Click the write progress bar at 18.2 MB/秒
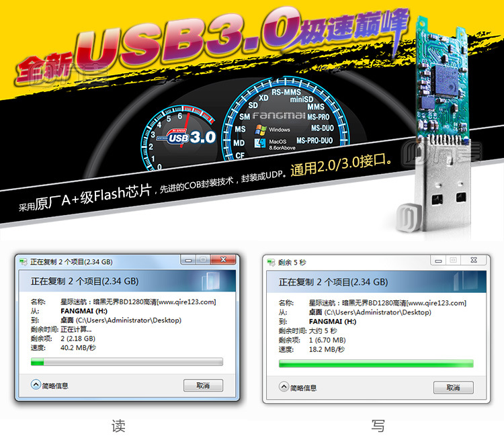The height and width of the screenshot is (440, 504). [376, 364]
